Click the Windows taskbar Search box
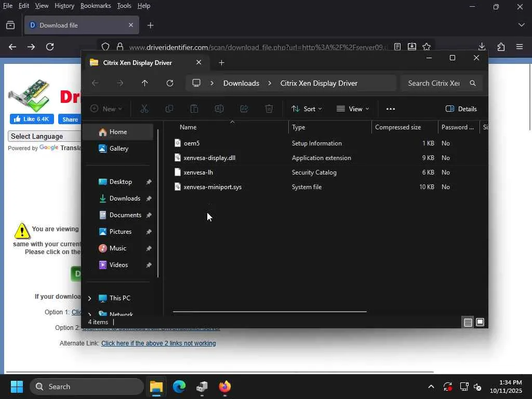 click(87, 387)
